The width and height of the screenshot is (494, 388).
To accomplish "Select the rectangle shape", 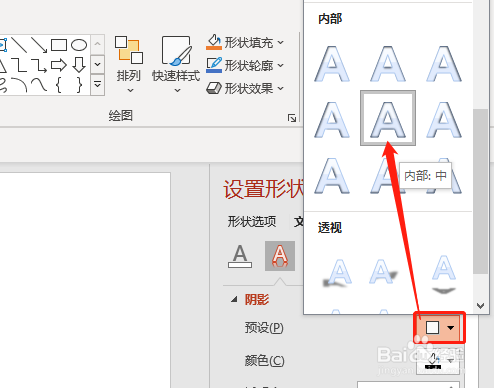I will pos(59,45).
